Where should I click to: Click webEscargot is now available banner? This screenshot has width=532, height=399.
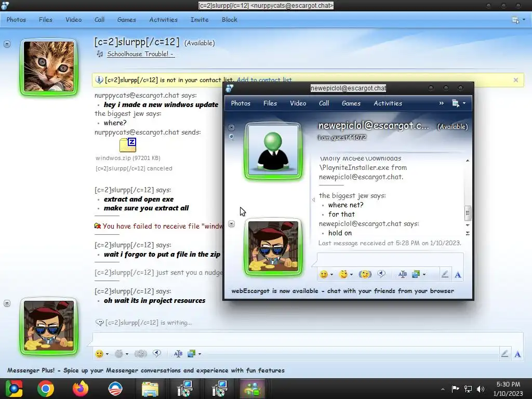point(343,291)
